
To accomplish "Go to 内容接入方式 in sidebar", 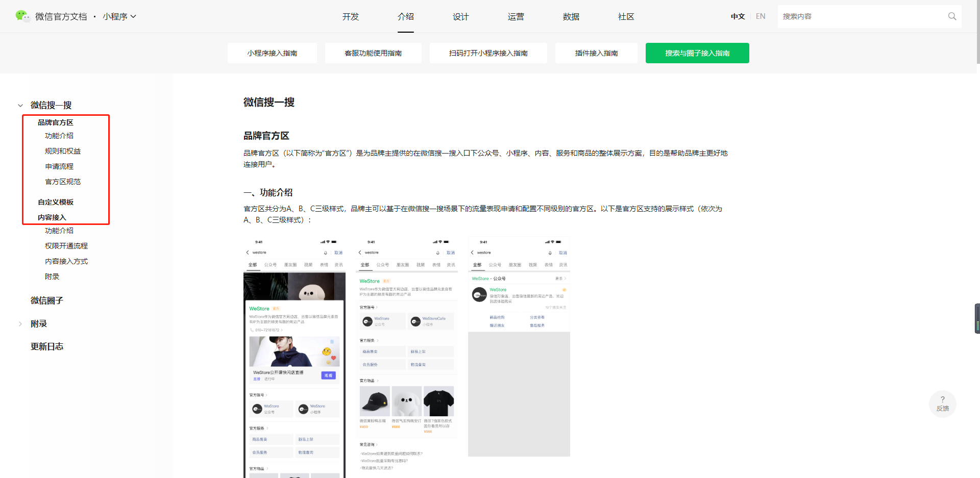I will (66, 261).
